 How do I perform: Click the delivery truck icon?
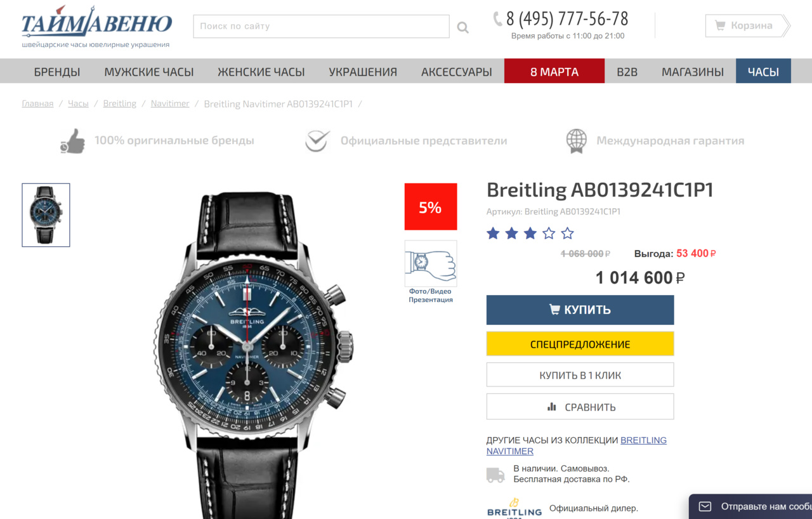pos(495,475)
